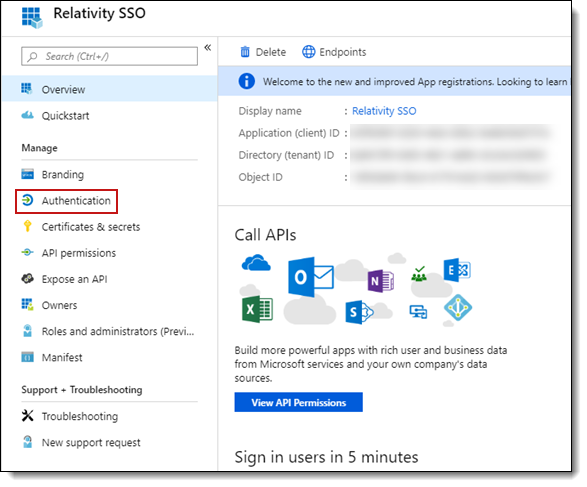Click the Exchange icon under Call APIs

pyautogui.click(x=457, y=270)
